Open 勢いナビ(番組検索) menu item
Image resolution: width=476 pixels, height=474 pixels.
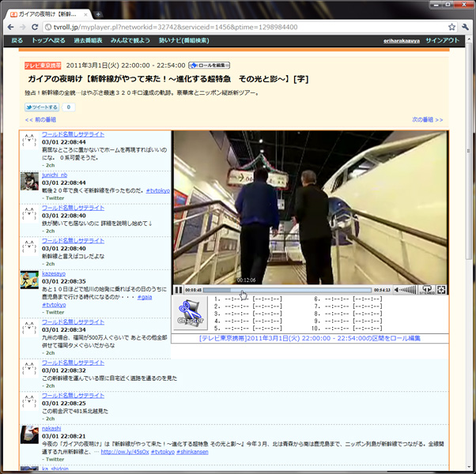point(184,39)
